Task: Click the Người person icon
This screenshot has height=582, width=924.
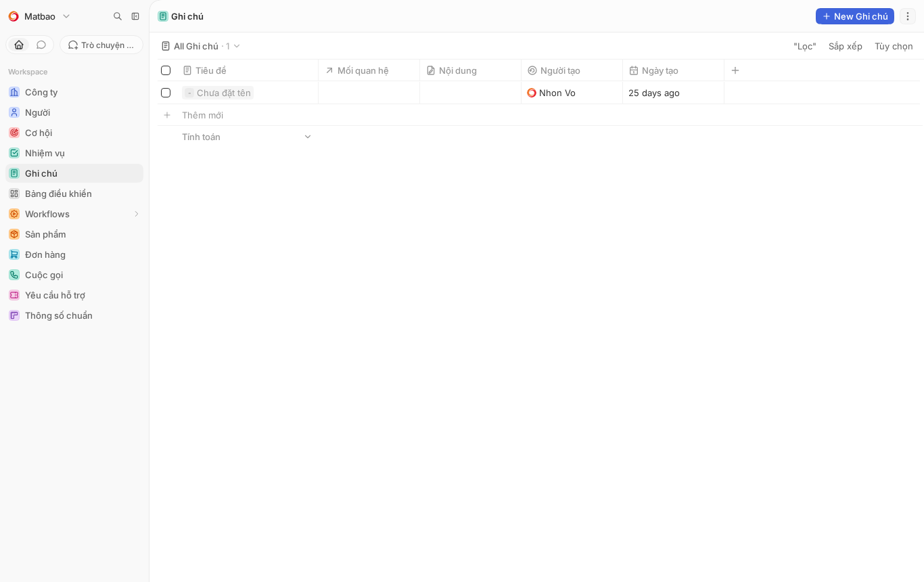Action: pos(14,112)
